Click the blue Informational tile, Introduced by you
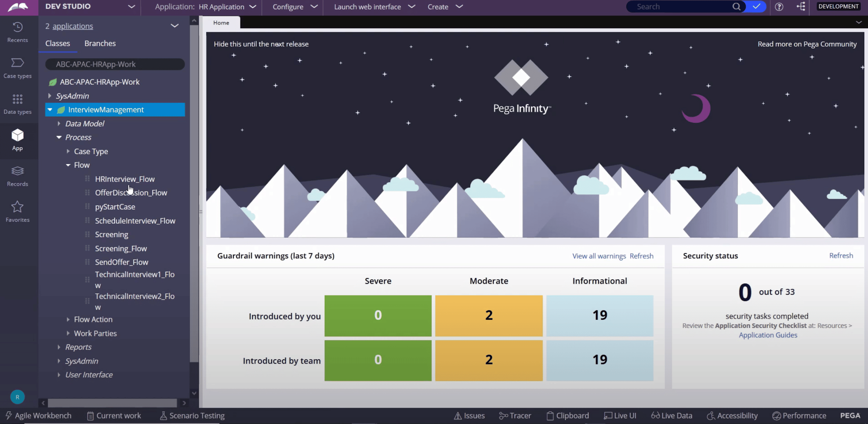The width and height of the screenshot is (868, 424). [600, 316]
